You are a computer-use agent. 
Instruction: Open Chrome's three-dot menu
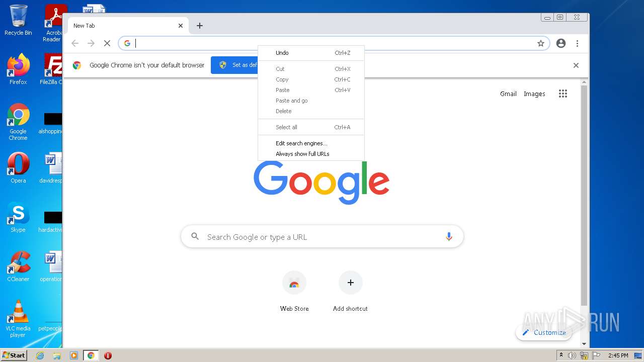pyautogui.click(x=578, y=43)
